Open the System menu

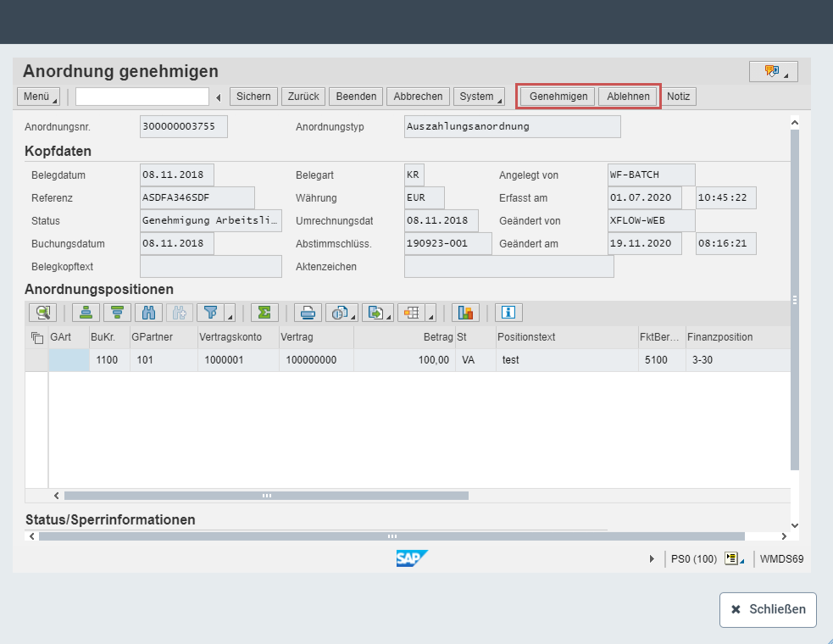[x=479, y=97]
